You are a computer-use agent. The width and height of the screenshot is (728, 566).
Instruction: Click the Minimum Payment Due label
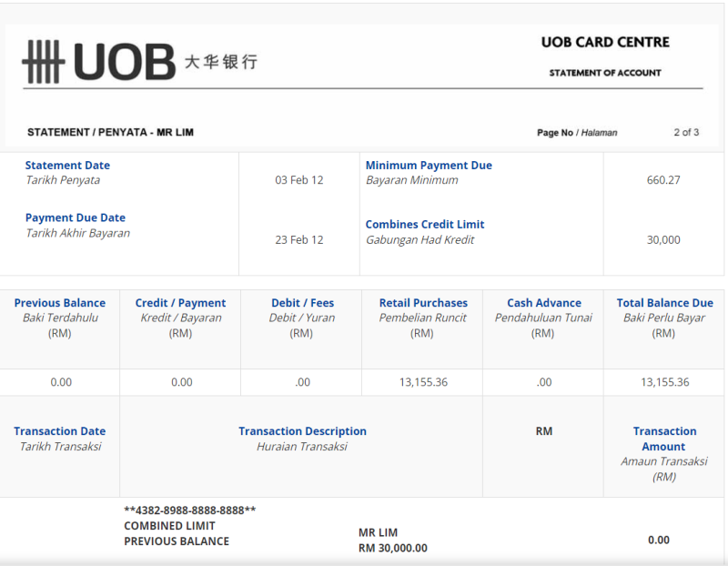429,166
